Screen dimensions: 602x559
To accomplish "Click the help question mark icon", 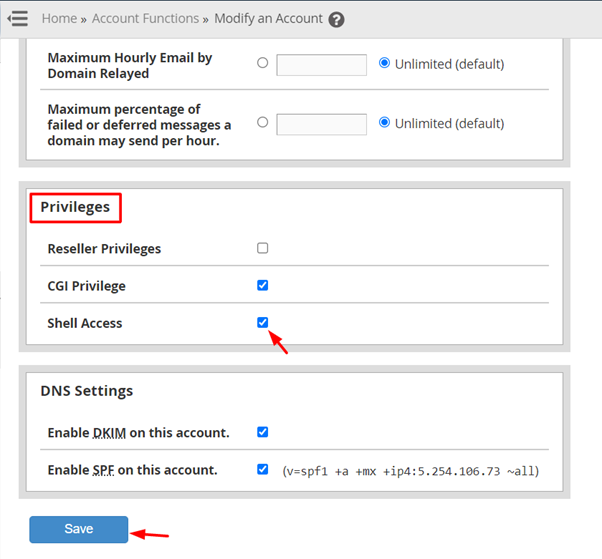I will pyautogui.click(x=336, y=19).
